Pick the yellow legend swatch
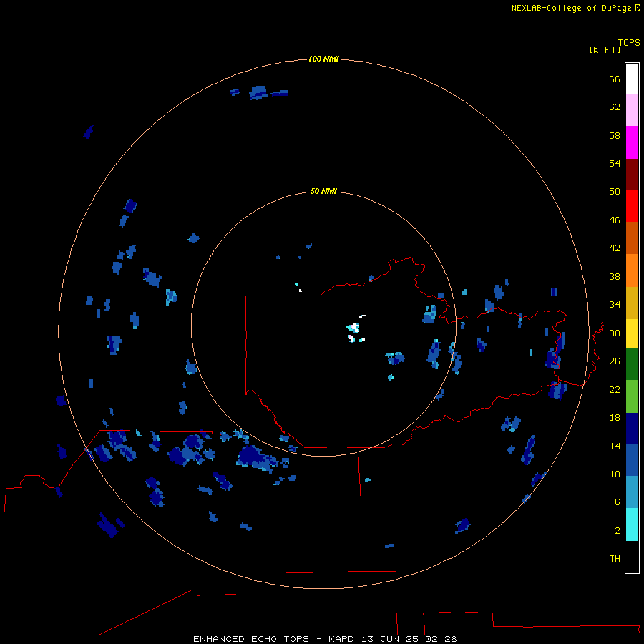Screen dimensions: 644x644 [x=632, y=333]
